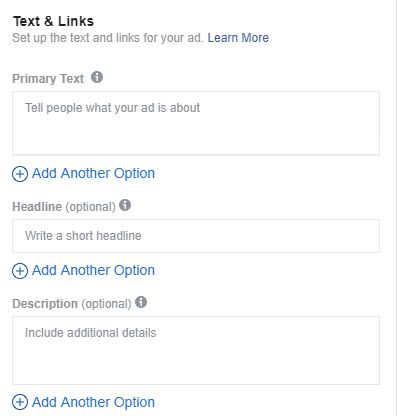Click the bold Primary Text label
Image resolution: width=397 pixels, height=416 pixels.
(x=48, y=79)
